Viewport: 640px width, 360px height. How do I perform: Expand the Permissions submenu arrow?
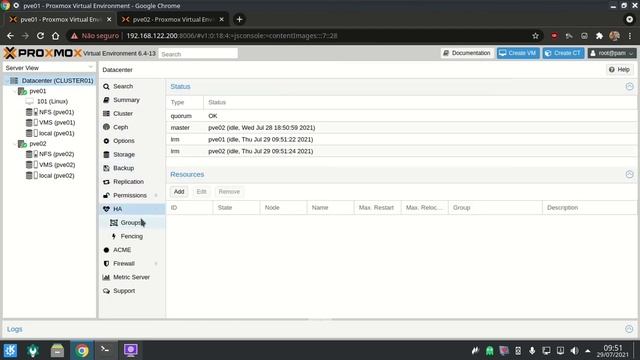coord(156,196)
